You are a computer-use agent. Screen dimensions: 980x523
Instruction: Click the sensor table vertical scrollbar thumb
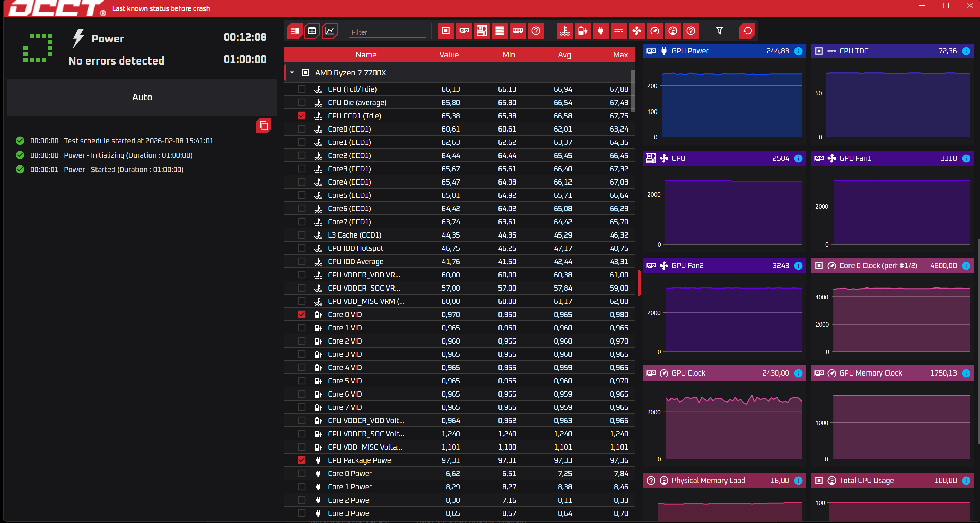(x=633, y=91)
